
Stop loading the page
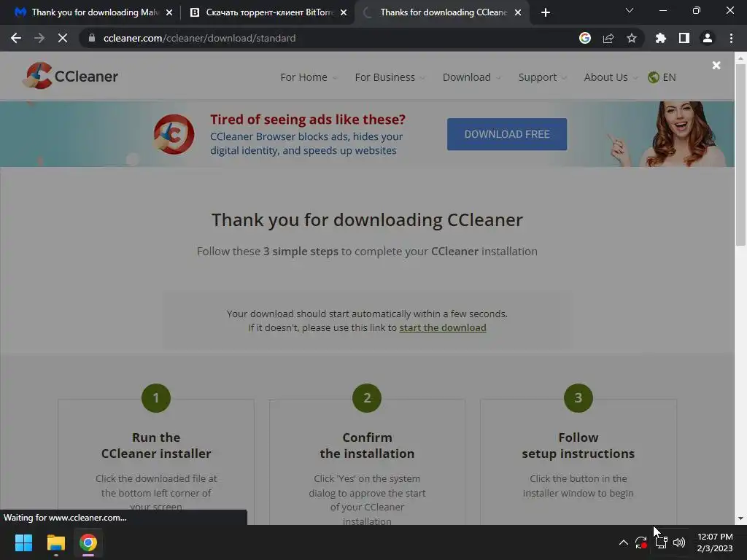(x=63, y=38)
